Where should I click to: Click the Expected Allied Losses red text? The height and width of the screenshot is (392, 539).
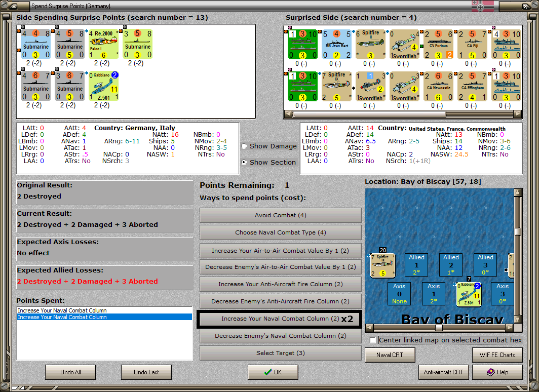point(87,282)
